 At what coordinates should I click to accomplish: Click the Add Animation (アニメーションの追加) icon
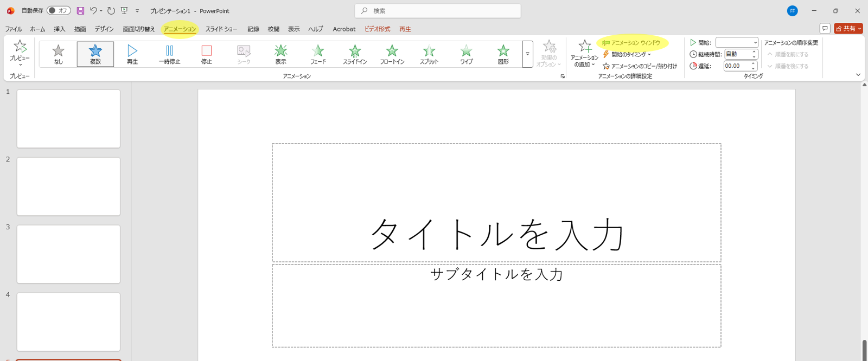[584, 48]
